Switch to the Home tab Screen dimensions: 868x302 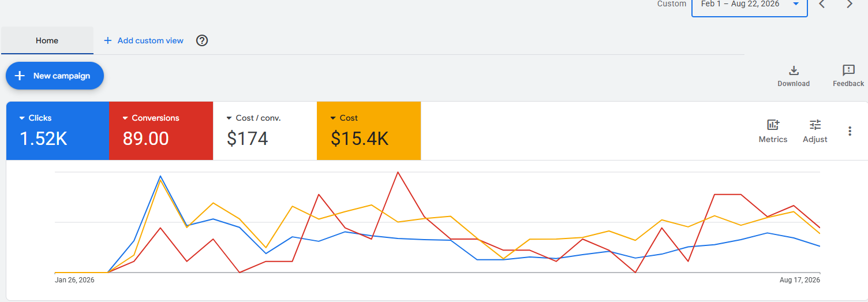pos(47,40)
